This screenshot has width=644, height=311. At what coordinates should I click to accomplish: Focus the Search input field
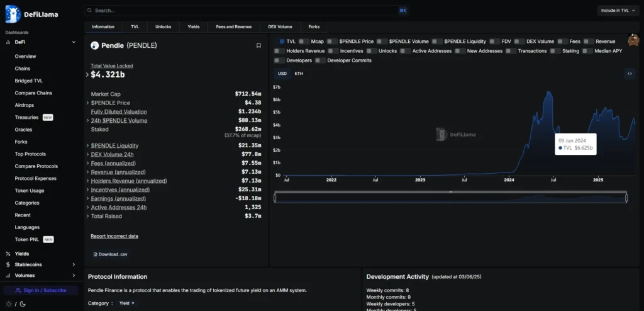pyautogui.click(x=246, y=10)
